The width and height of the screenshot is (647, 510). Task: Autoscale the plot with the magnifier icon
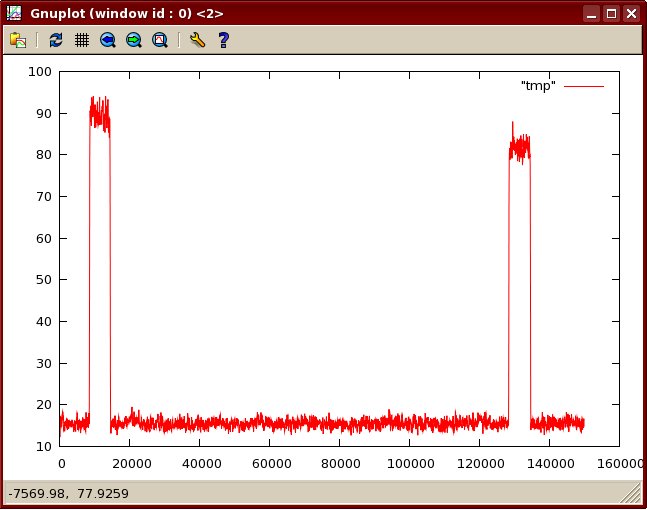(x=160, y=40)
